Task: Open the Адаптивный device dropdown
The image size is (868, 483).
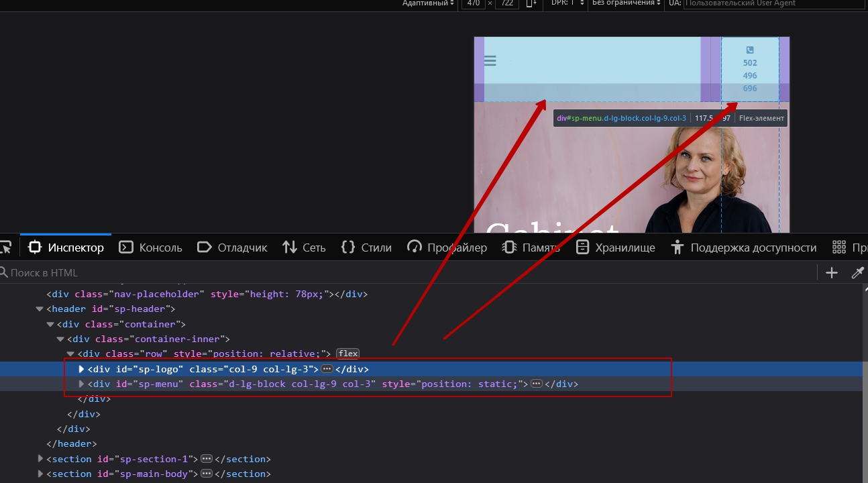Action: (x=428, y=3)
